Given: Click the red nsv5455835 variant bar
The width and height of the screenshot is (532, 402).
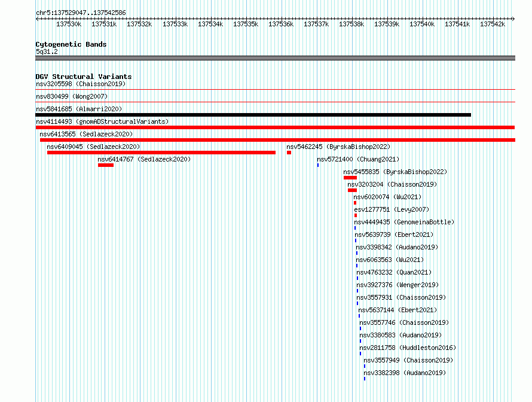Looking at the screenshot, I should pyautogui.click(x=350, y=178).
